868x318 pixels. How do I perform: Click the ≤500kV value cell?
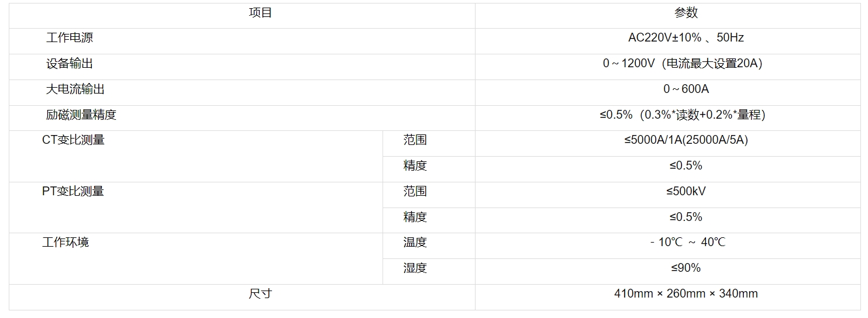pyautogui.click(x=686, y=192)
